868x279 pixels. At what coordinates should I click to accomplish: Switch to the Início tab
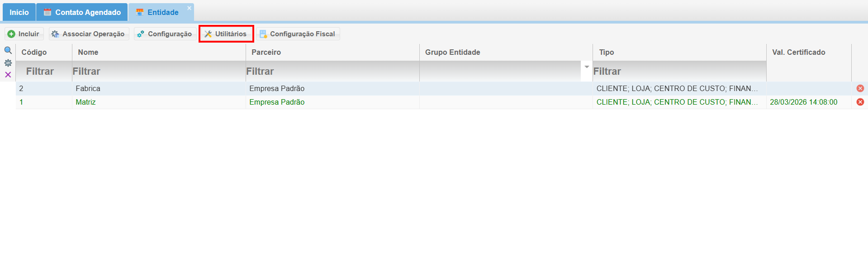(19, 12)
